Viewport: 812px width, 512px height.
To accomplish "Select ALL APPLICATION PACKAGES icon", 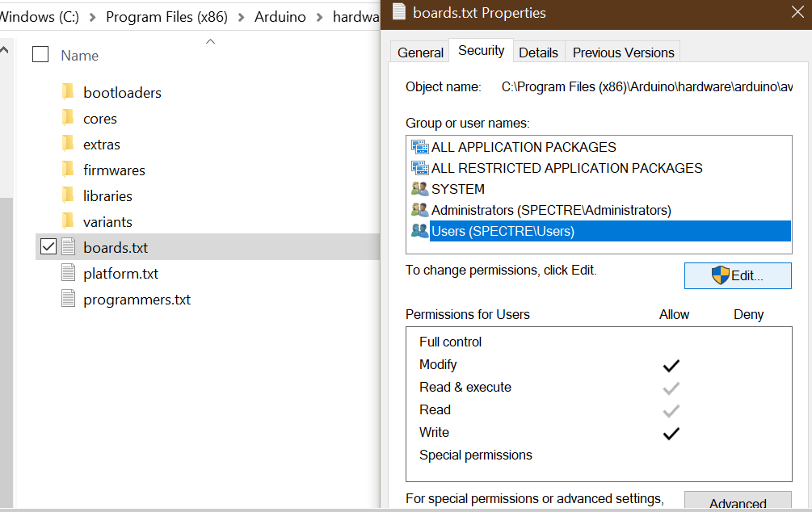I will pos(419,147).
